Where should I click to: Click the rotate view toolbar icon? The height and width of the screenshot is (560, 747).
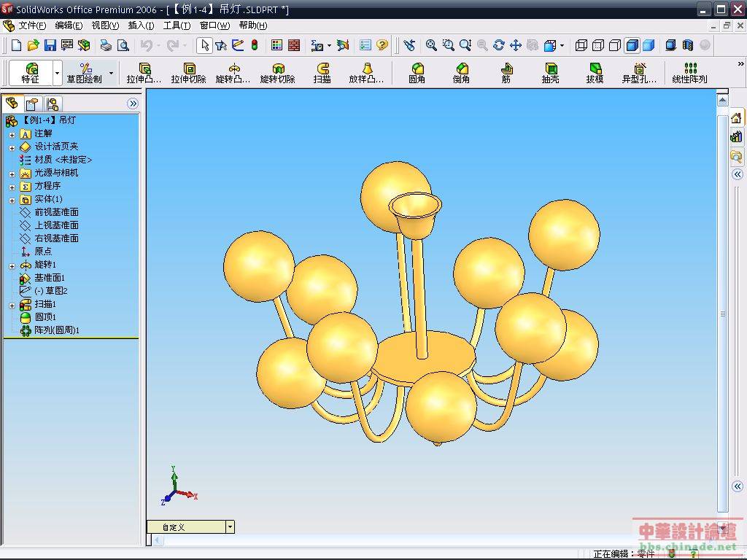499,45
